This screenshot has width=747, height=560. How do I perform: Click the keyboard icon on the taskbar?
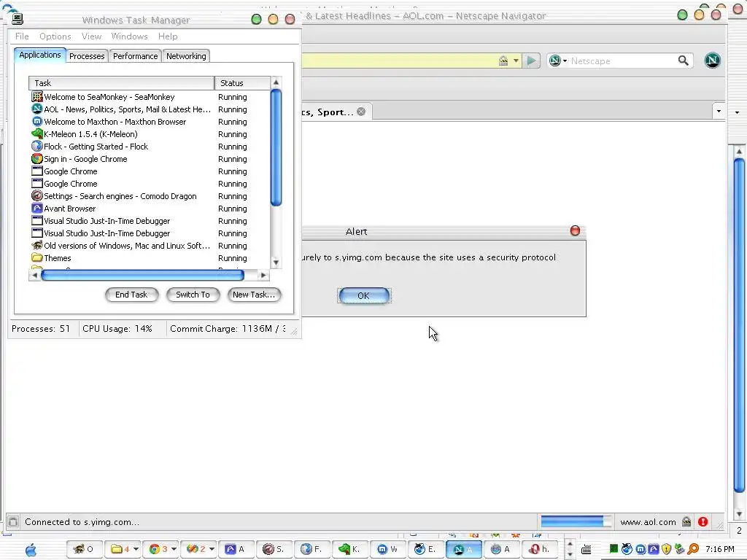587,550
